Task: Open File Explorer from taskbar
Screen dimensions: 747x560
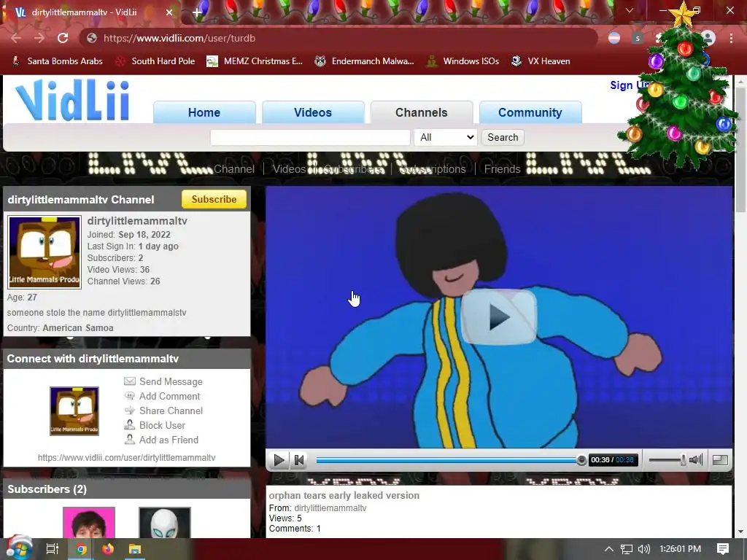Action: pyautogui.click(x=135, y=549)
